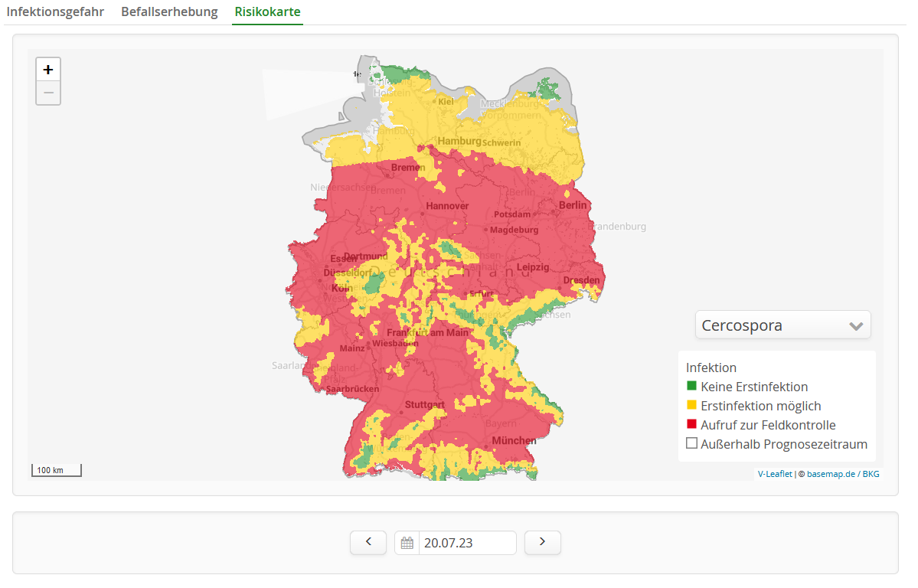Image resolution: width=918 pixels, height=588 pixels.
Task: Click the date field showing 20.07.23
Action: 467,543
